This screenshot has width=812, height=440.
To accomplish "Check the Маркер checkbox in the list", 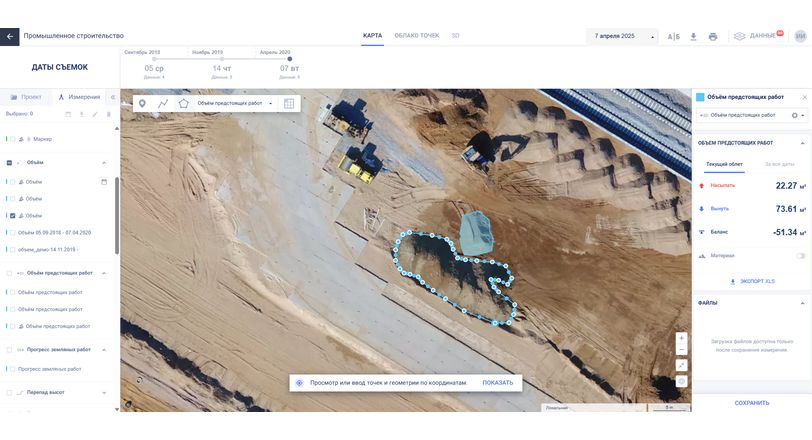I will click(10, 139).
